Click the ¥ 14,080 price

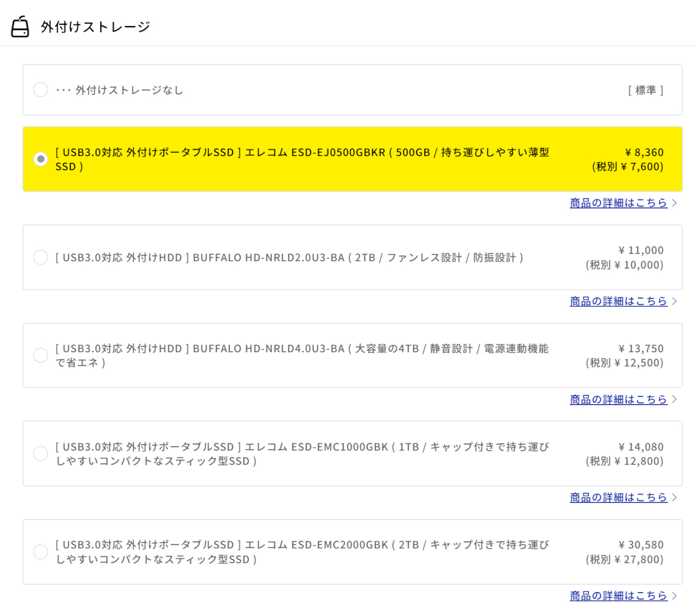tap(641, 447)
